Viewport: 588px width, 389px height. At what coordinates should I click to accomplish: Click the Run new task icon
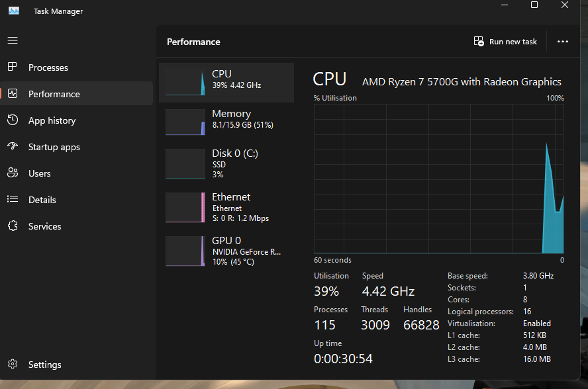(479, 41)
